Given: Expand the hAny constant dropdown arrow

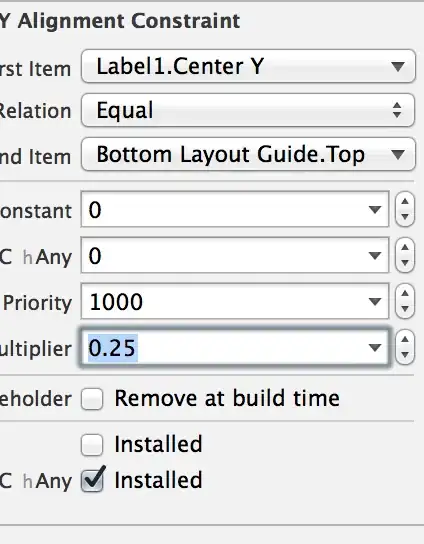Looking at the screenshot, I should click(375, 256).
